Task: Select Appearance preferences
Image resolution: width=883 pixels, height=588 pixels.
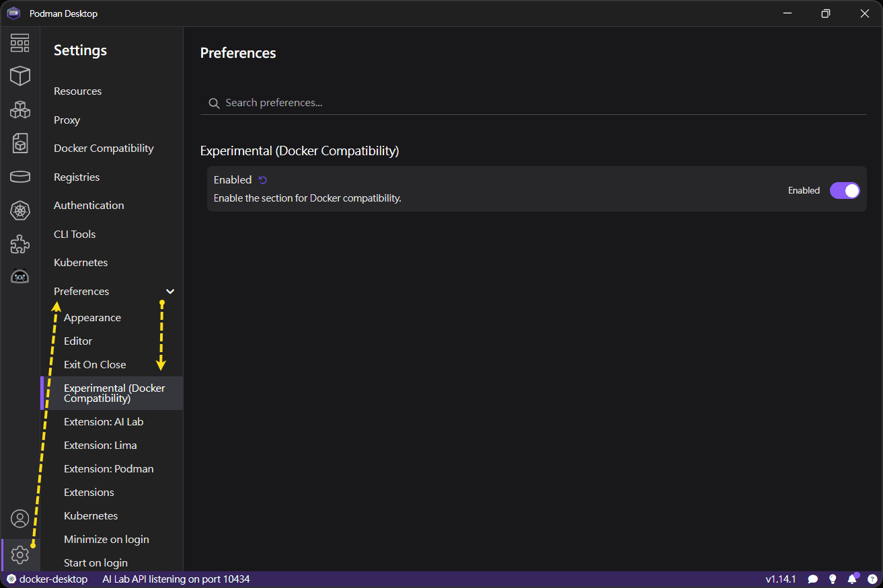Action: 92,318
